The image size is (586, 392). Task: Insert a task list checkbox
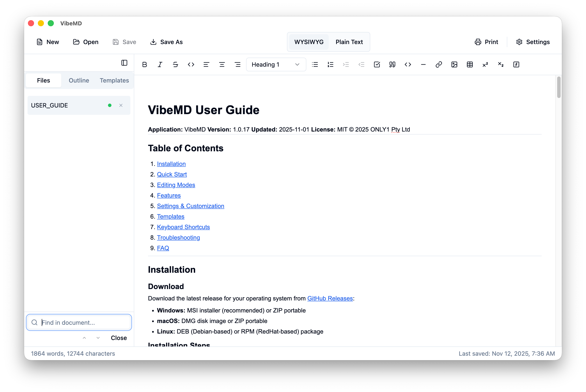[x=377, y=64]
